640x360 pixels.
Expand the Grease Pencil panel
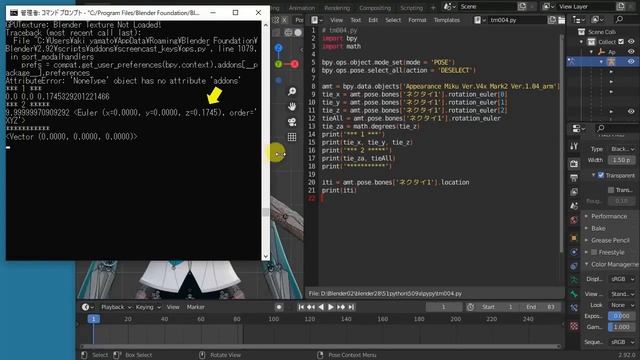pyautogui.click(x=609, y=240)
